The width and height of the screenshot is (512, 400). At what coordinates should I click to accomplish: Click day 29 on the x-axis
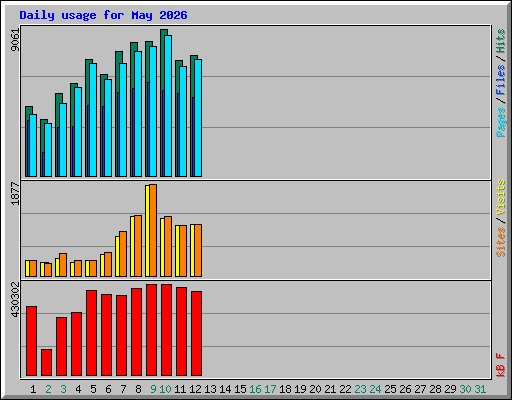450,389
